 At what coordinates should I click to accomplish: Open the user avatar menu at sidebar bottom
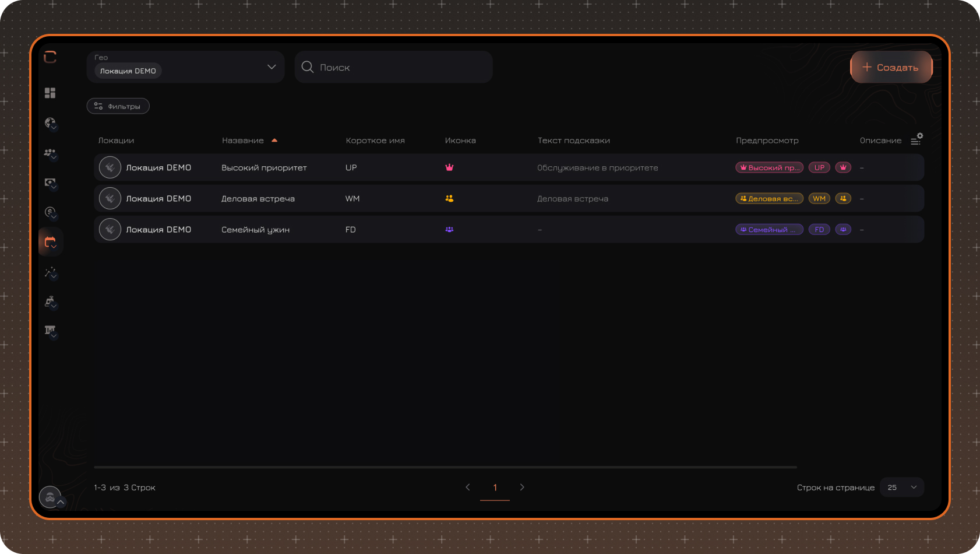click(x=50, y=497)
